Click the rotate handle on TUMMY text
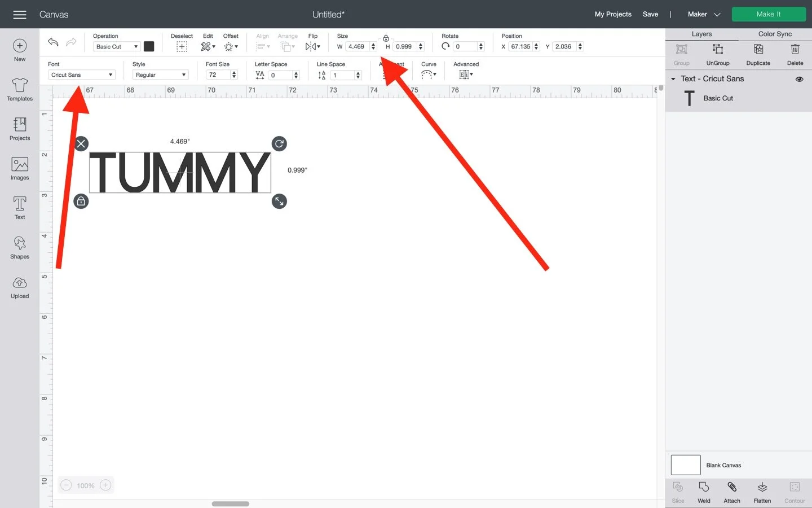Screen dimensions: 812x508 point(279,143)
